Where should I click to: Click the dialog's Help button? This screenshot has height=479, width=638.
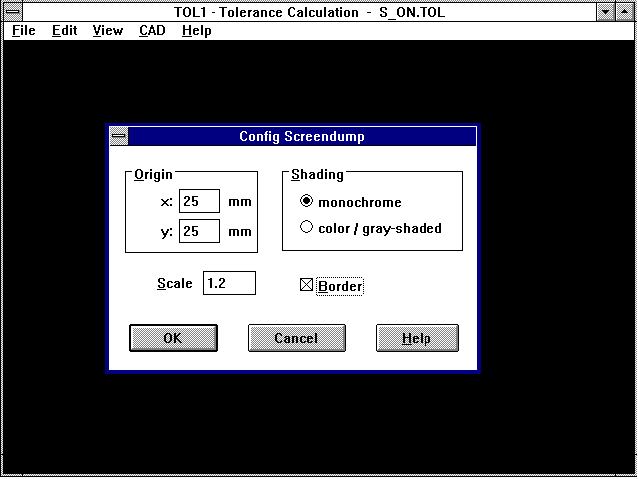point(416,338)
